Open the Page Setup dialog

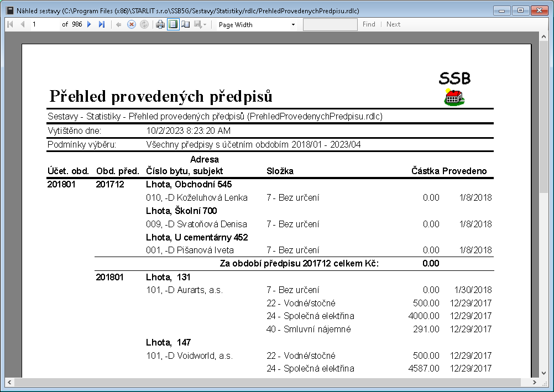[186, 24]
